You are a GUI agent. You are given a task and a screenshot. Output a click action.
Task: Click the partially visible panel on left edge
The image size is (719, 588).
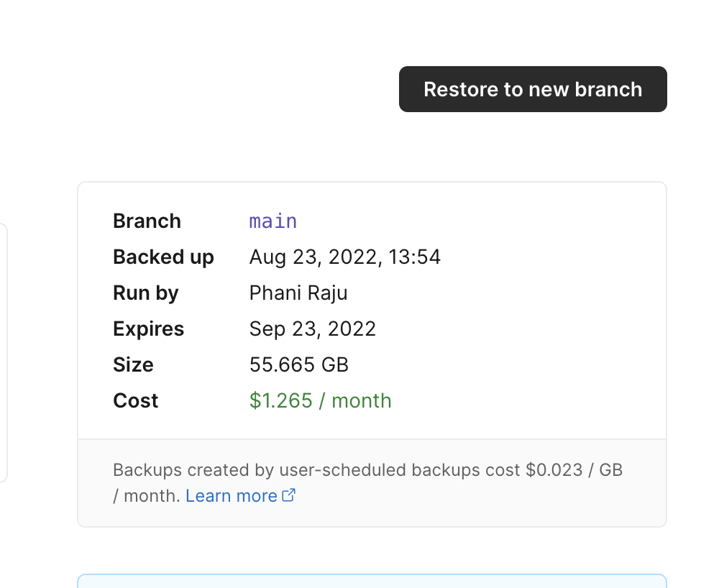[x=4, y=352]
